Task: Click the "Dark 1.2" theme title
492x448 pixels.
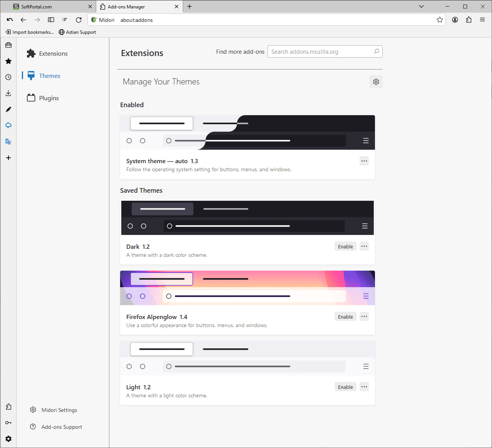Action: click(x=138, y=246)
